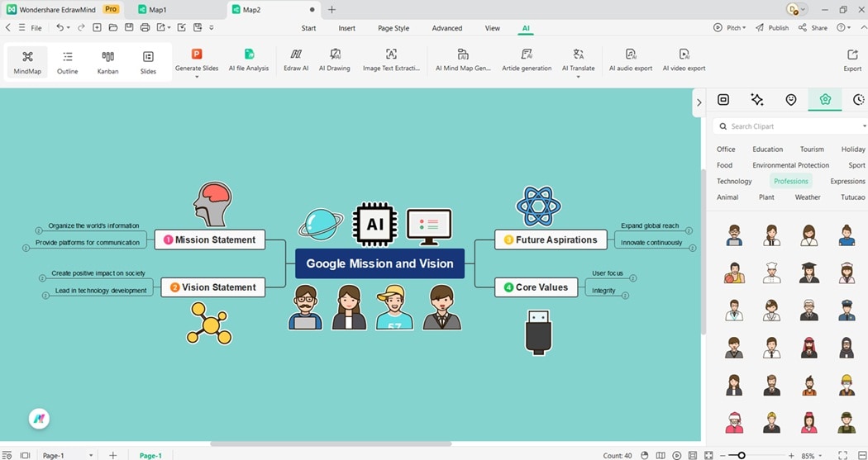Add a new page with the plus button
The image size is (868, 460).
point(113,456)
